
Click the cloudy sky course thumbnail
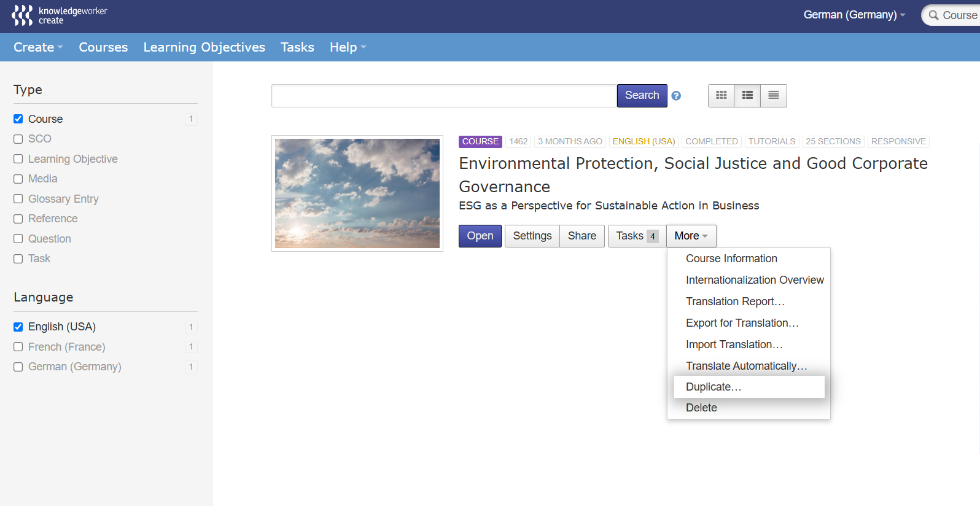357,193
